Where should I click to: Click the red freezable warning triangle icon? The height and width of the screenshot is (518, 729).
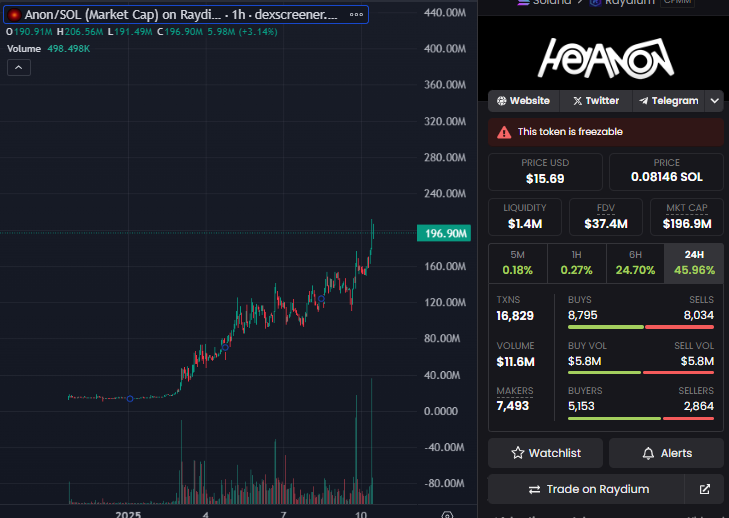click(x=504, y=133)
